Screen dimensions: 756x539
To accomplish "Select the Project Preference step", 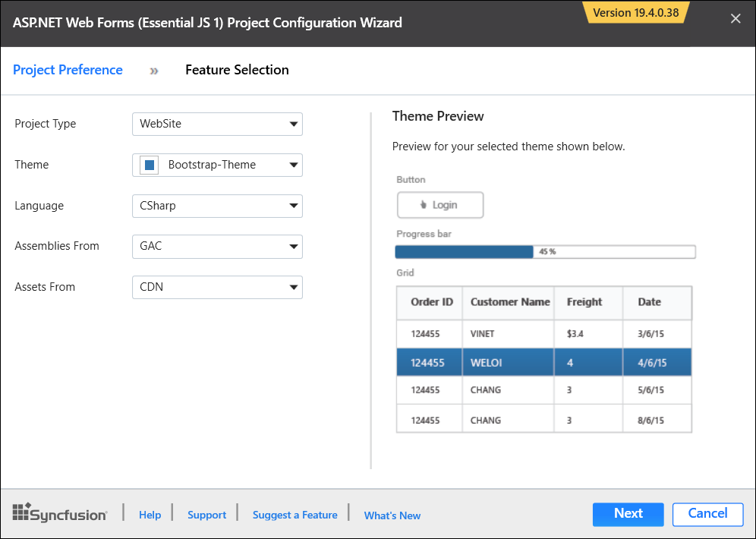I will point(68,70).
